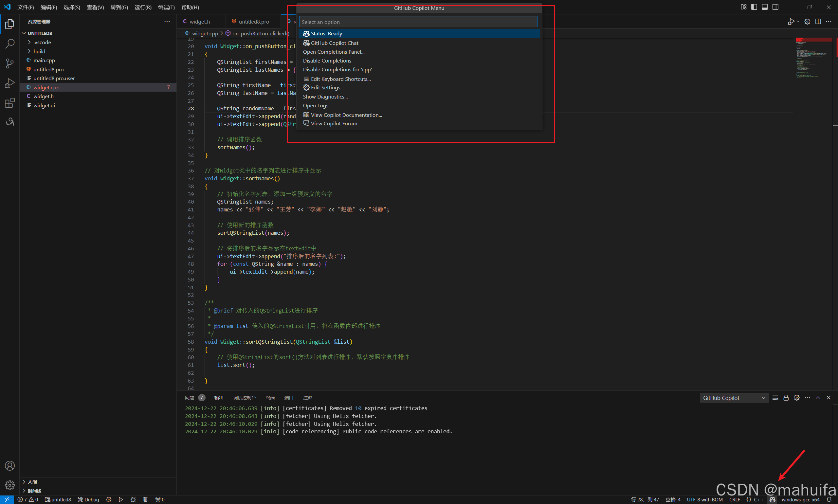Open Explorer panel more actions ellipsis

167,22
